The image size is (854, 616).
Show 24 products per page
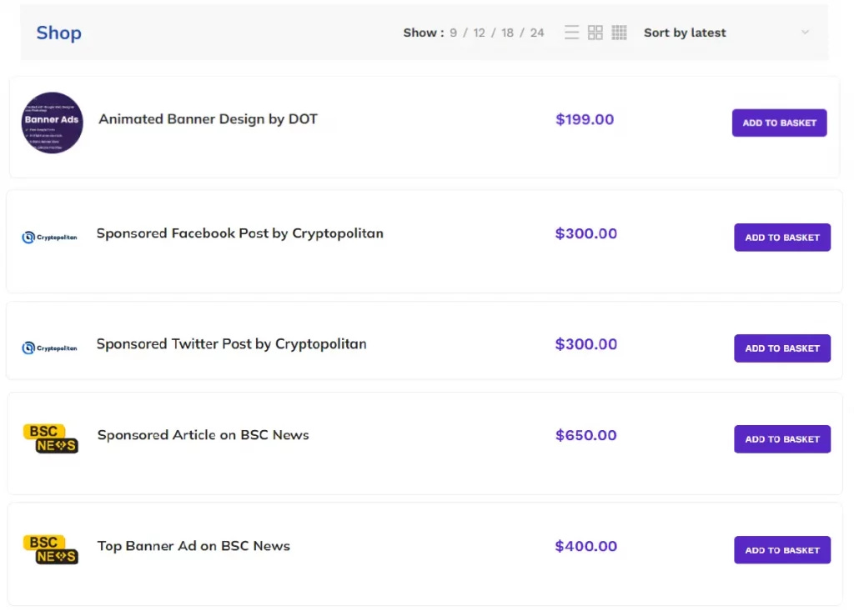click(537, 33)
